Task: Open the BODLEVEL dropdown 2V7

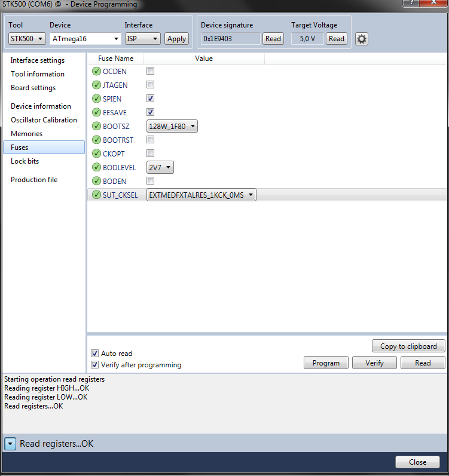Action: tap(160, 167)
